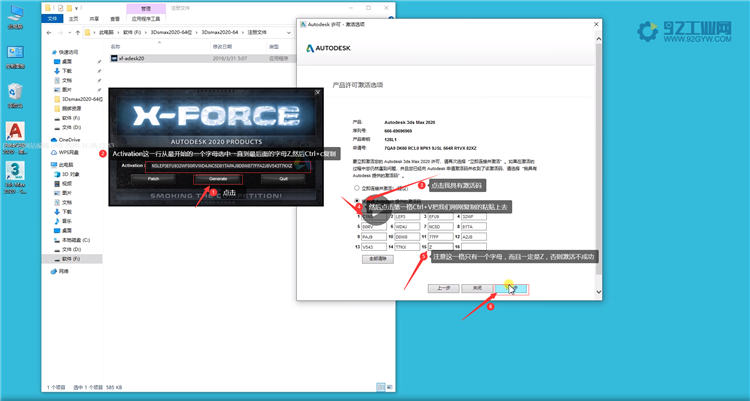Image resolution: width=750 pixels, height=401 pixels.
Task: Close the X-Force keygen window
Action: click(x=318, y=92)
